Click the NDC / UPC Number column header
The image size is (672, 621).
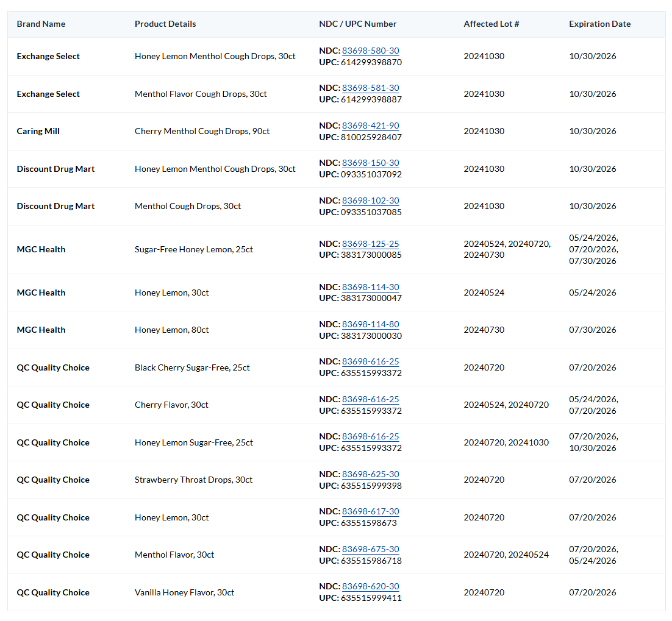[358, 24]
